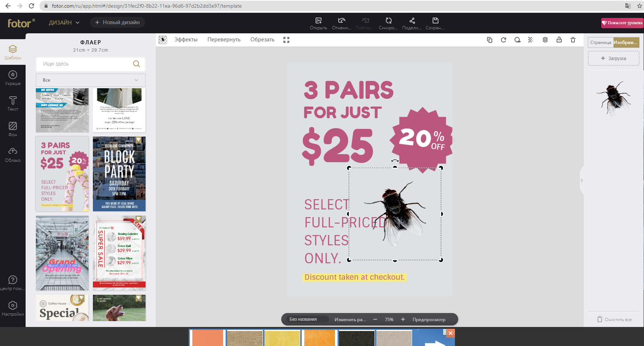The height and width of the screenshot is (346, 644).
Task: Select the Coffee House Special template
Action: (62, 308)
